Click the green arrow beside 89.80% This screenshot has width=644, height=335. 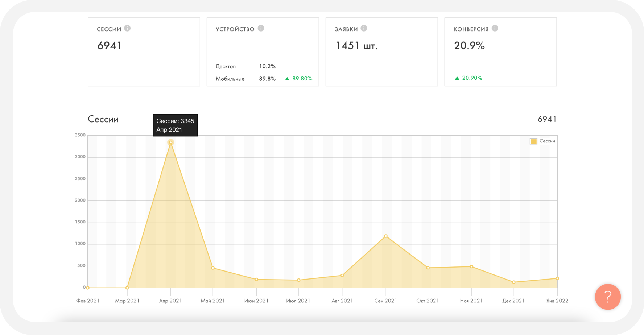point(287,79)
